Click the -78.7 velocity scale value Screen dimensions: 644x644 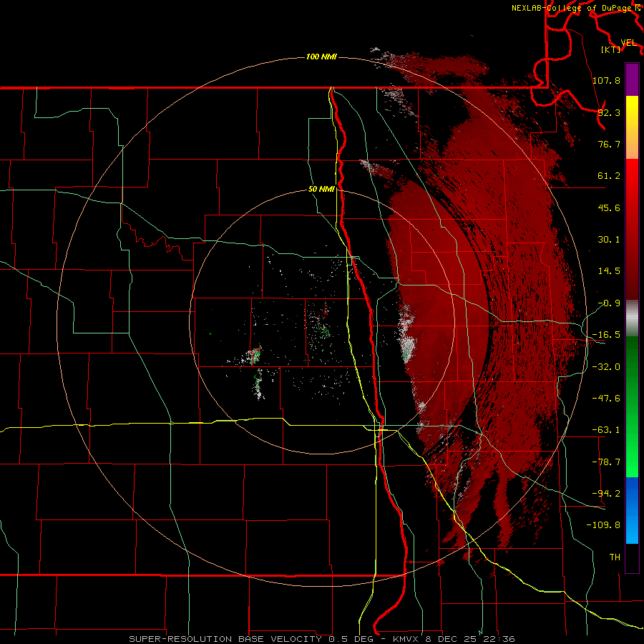click(606, 462)
